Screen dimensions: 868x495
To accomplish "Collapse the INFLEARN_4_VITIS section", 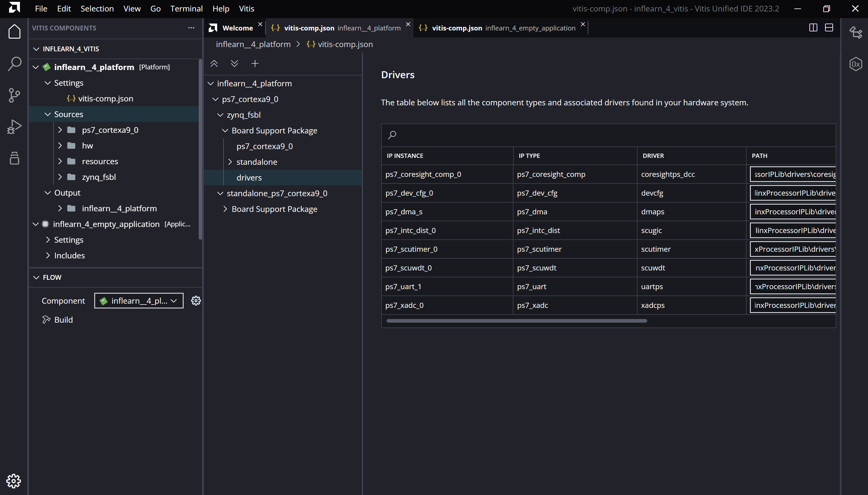I will pyautogui.click(x=37, y=49).
